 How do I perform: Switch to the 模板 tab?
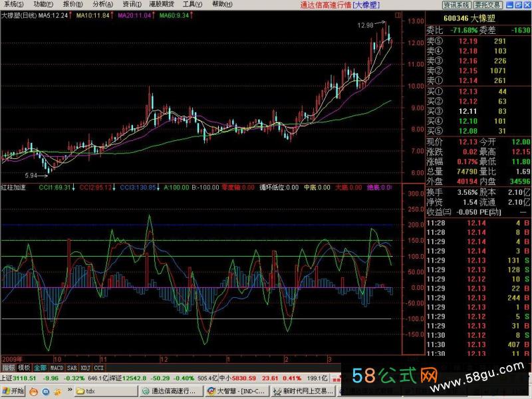click(24, 368)
